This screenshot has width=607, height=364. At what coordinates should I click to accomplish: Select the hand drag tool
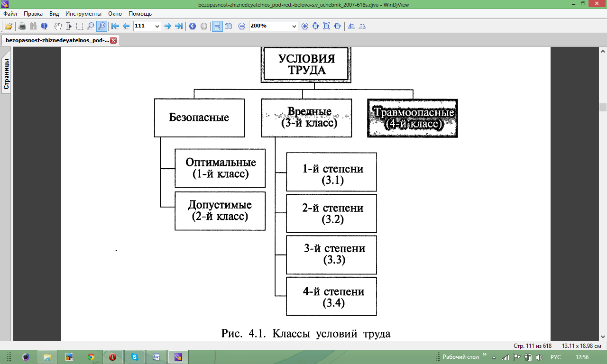click(58, 26)
